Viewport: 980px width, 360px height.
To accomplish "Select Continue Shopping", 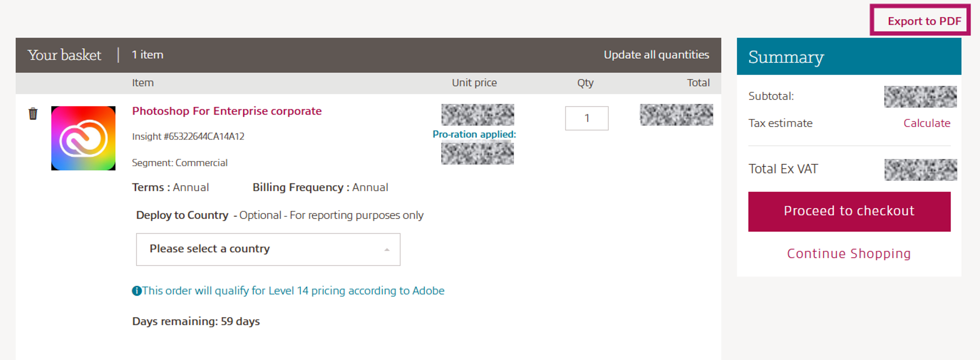I will [x=848, y=254].
